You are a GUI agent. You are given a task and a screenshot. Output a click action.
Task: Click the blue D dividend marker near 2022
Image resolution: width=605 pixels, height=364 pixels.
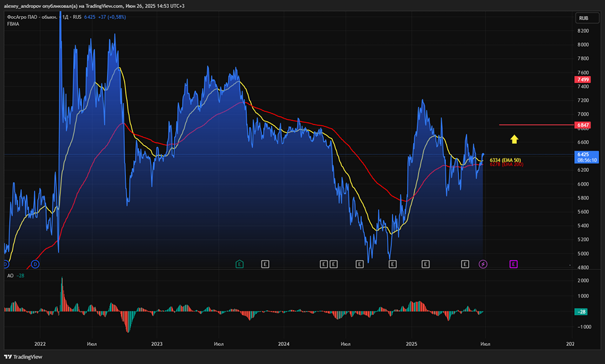point(35,264)
